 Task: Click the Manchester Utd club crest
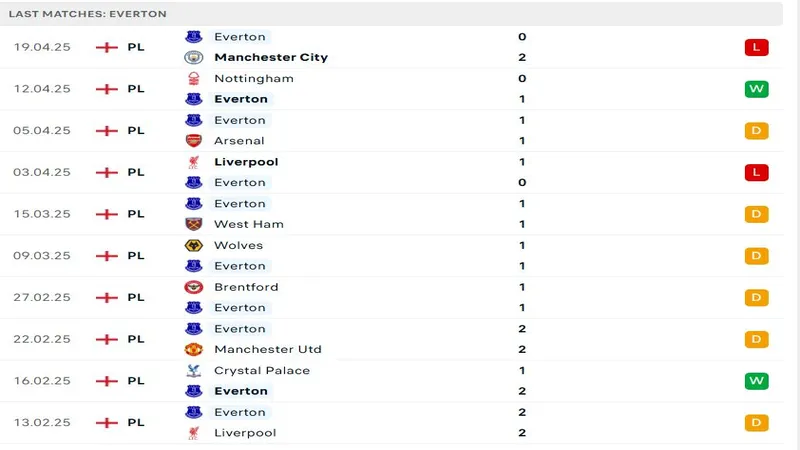194,349
